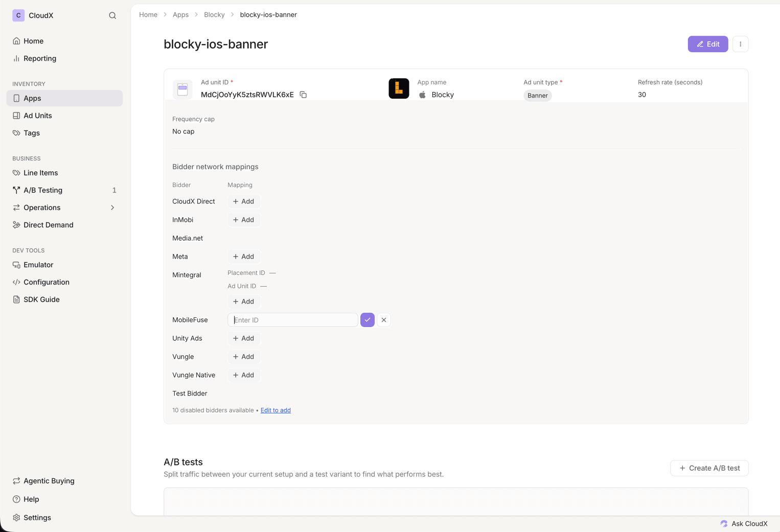Open the three-dot more options menu
780x532 pixels.
tap(740, 44)
